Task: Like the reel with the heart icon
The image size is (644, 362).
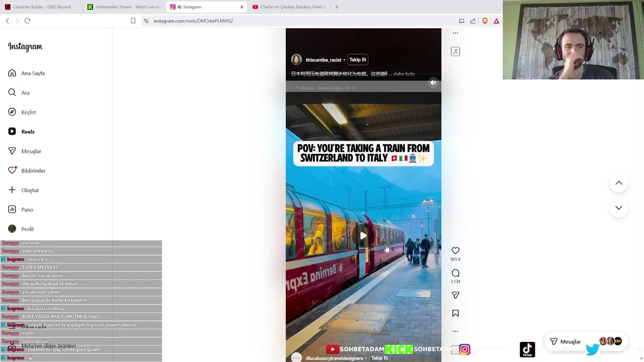Action: click(x=455, y=250)
